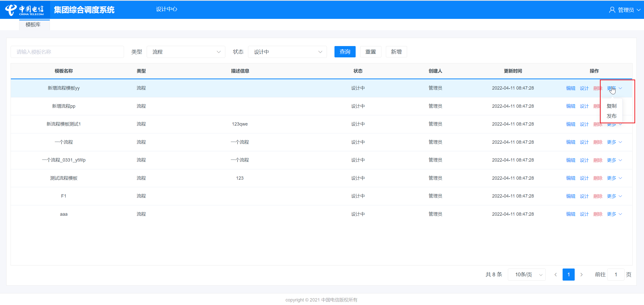Select 复制 from the more menu
The width and height of the screenshot is (644, 305).
click(611, 106)
